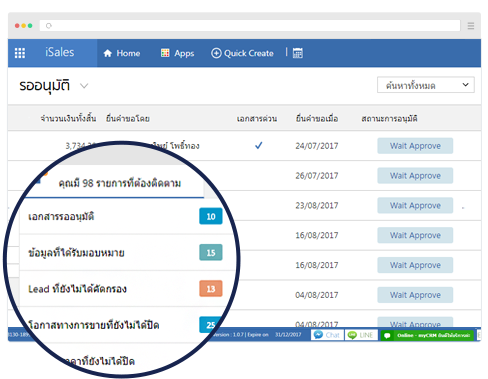The height and width of the screenshot is (379, 488).
Task: Open the calendar icon in navbar
Action: coord(298,53)
